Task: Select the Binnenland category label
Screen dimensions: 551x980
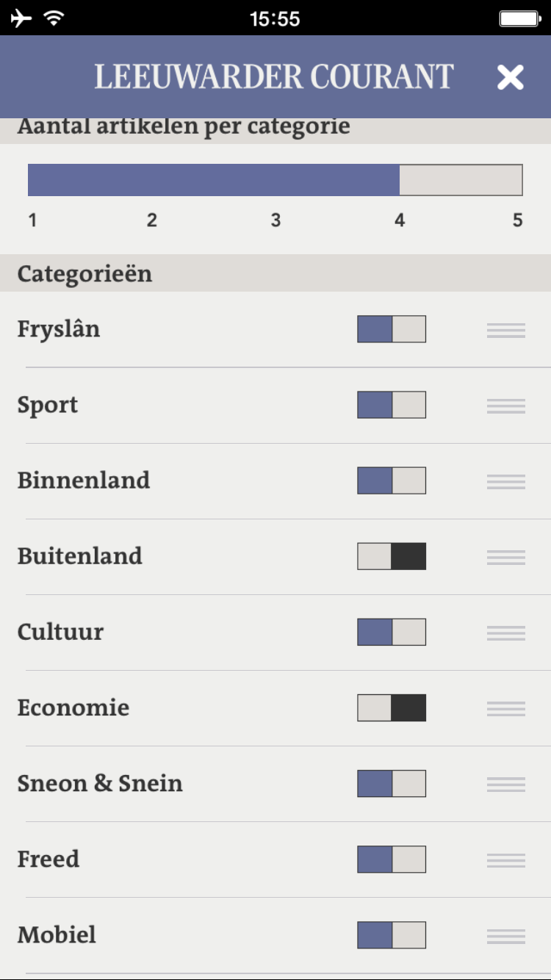Action: 84,480
